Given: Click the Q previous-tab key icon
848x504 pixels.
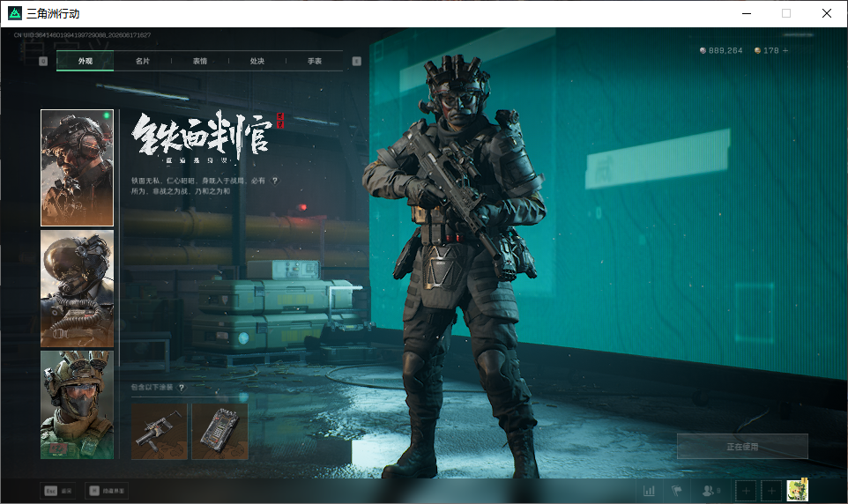Looking at the screenshot, I should click(x=43, y=61).
